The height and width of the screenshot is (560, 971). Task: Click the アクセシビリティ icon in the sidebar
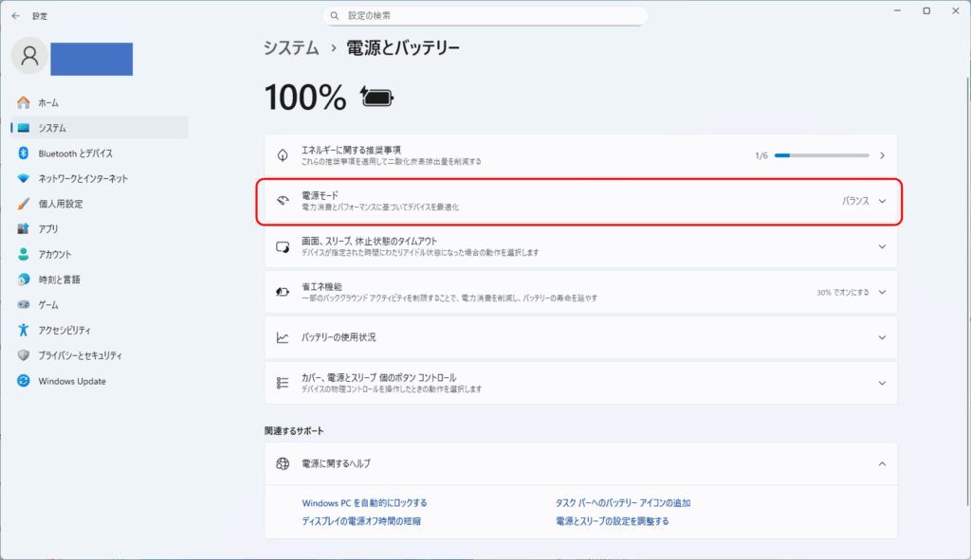(24, 330)
